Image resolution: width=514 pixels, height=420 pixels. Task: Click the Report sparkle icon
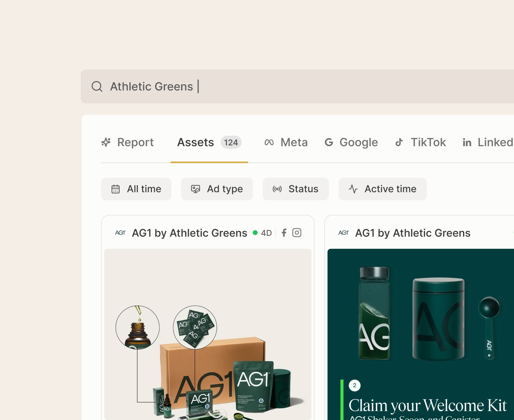coord(106,142)
